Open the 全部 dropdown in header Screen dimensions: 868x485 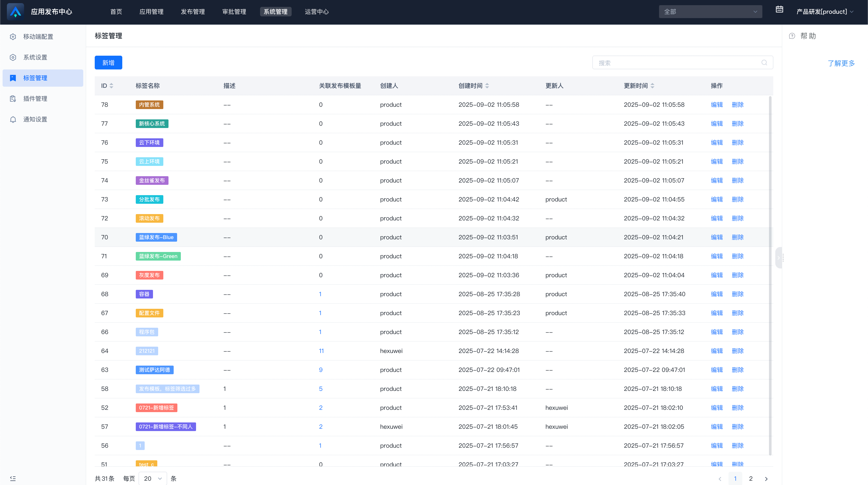[710, 12]
